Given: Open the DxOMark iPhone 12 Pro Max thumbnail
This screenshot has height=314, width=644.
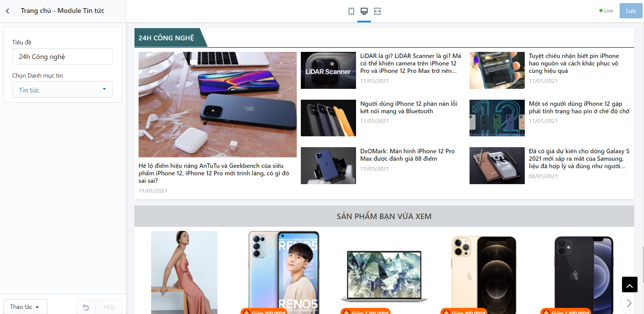Looking at the screenshot, I should point(328,165).
